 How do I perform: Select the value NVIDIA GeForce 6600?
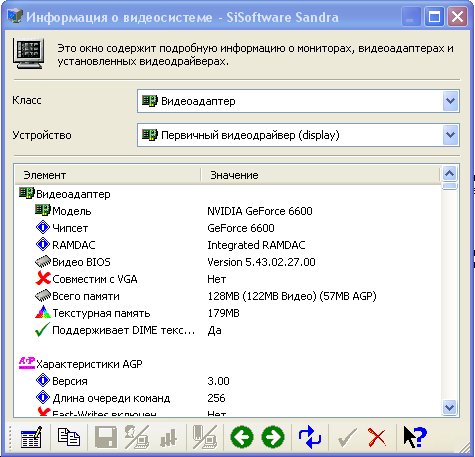coord(260,211)
